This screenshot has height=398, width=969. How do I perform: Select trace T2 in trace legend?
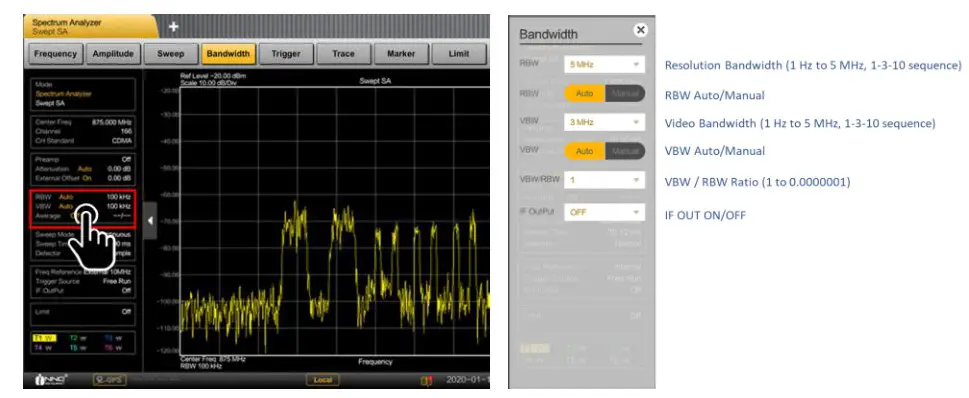(78, 338)
